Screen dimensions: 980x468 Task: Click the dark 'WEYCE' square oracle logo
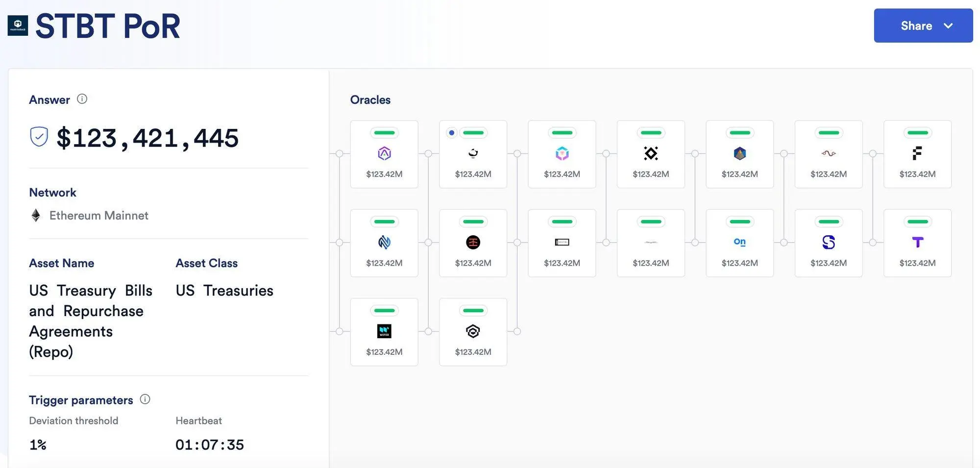coord(384,331)
